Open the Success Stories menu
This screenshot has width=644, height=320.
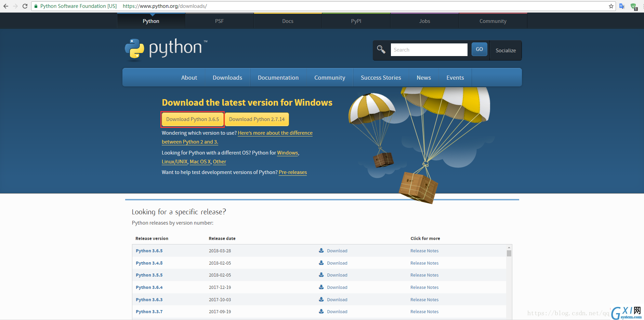[381, 78]
